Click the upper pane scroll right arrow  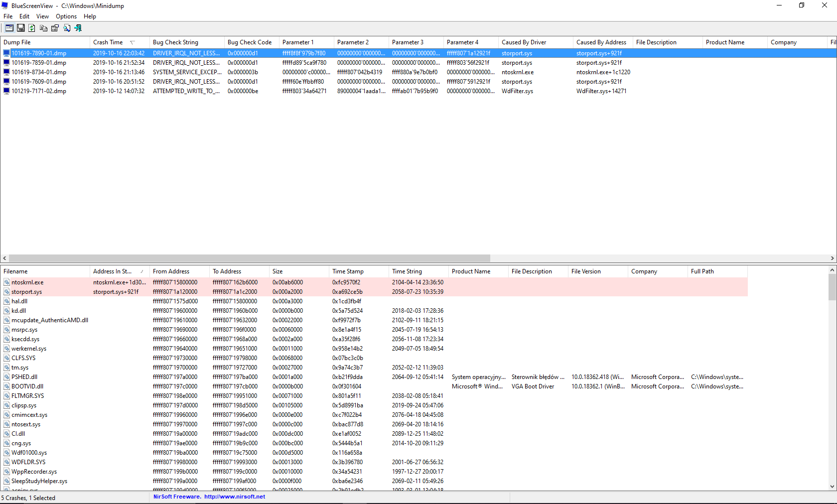[x=833, y=258]
